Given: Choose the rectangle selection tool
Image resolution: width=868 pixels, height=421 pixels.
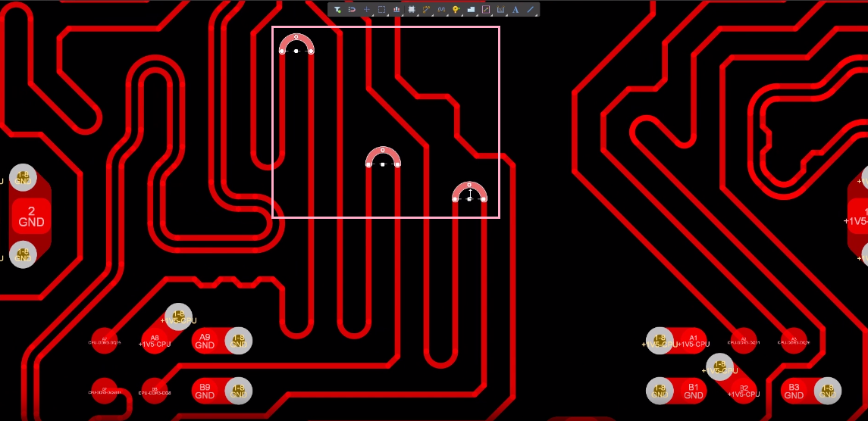Looking at the screenshot, I should click(381, 9).
